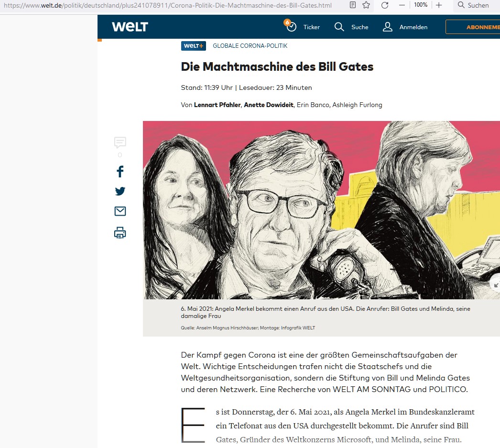
Task: Go to WELT homepage logo
Action: (x=130, y=27)
